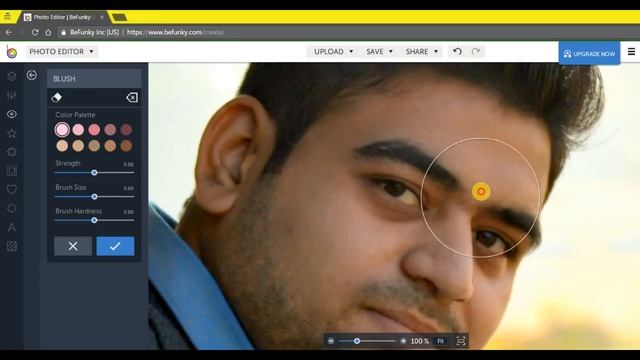The image size is (640, 360).
Task: Click the clear/reset backspace icon in Blush panel
Action: 132,98
